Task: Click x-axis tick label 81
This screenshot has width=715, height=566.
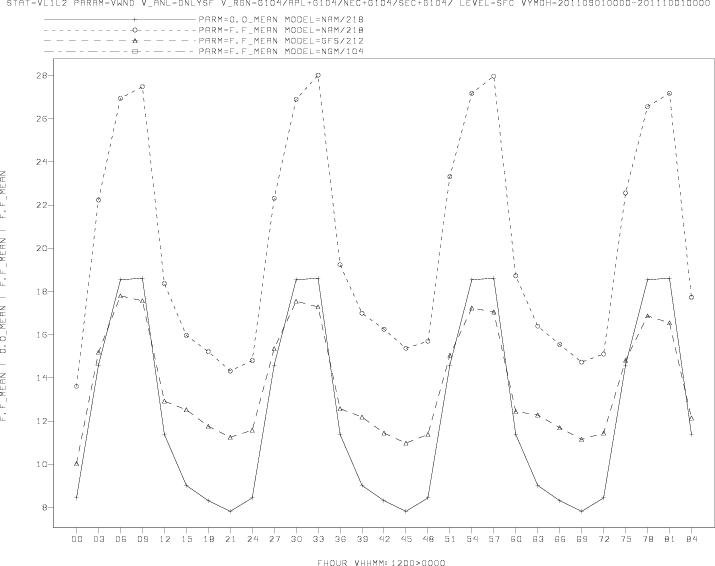Action: (x=669, y=539)
